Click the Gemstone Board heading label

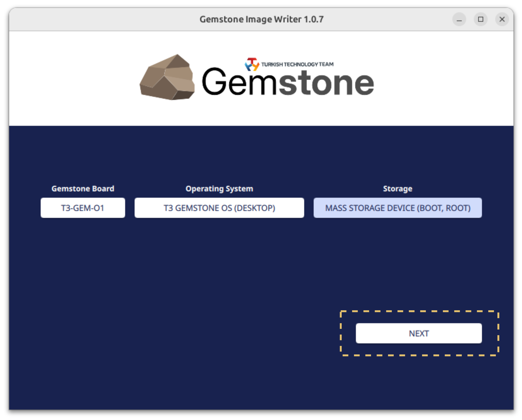click(x=83, y=189)
